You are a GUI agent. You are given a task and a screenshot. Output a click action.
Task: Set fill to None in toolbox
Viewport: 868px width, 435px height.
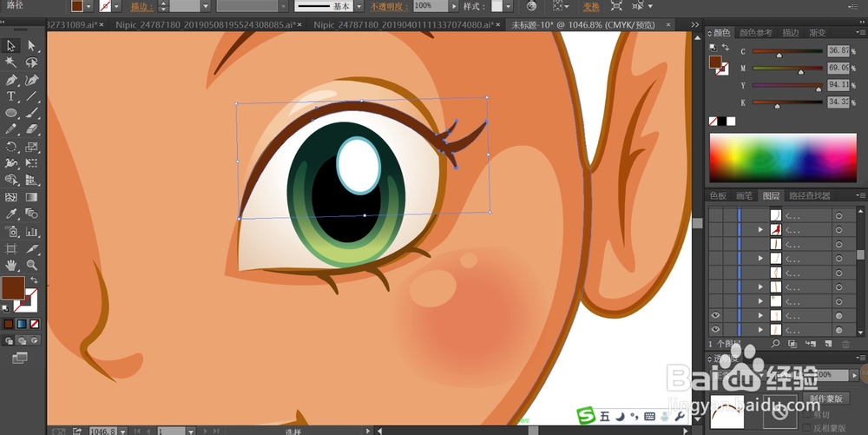(x=35, y=324)
